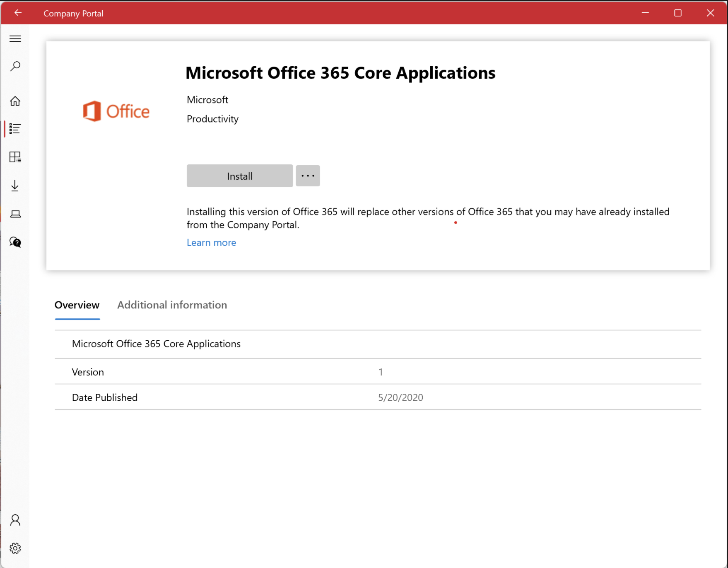Open the Apps list sidebar icon

click(15, 129)
